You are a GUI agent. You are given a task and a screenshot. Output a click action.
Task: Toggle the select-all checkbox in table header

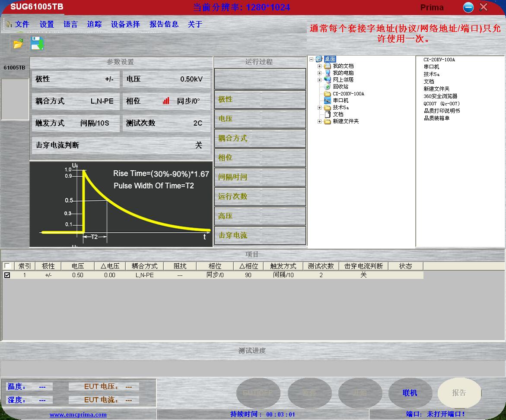pyautogui.click(x=7, y=266)
